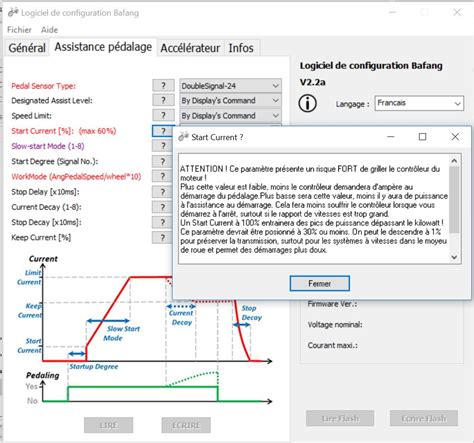The width and height of the screenshot is (474, 443).
Task: Click the help text scrollbar thumb
Action: (x=454, y=199)
